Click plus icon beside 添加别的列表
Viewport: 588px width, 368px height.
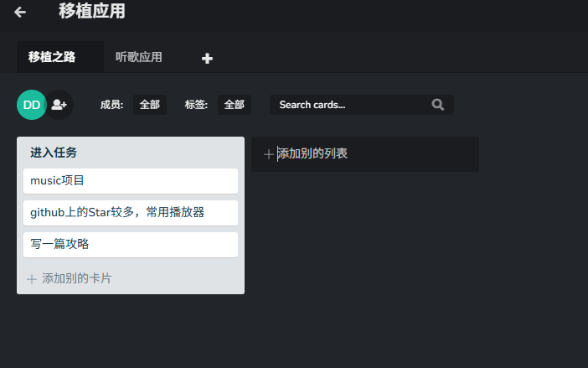tap(268, 154)
